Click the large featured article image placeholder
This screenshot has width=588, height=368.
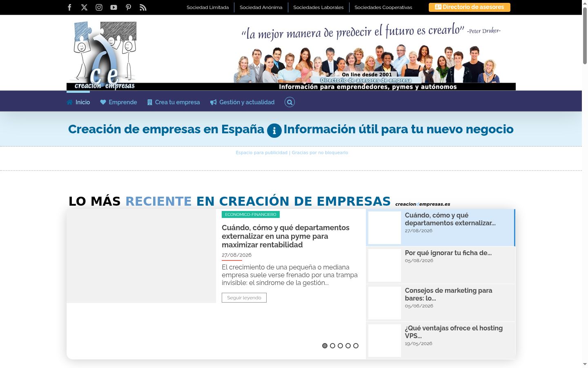tap(141, 256)
